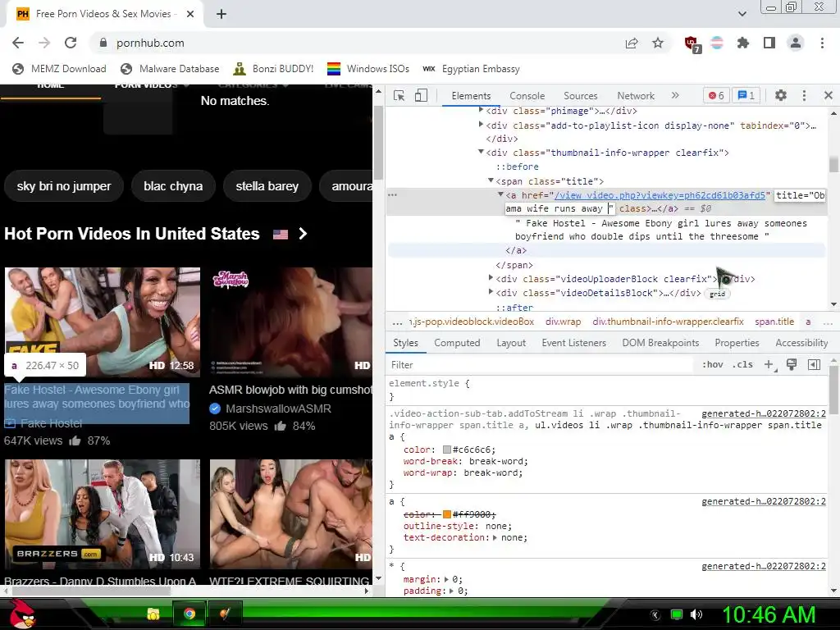Click the ellipsis actions beside the selected DOM node
This screenshot has height=630, width=840.
point(393,195)
